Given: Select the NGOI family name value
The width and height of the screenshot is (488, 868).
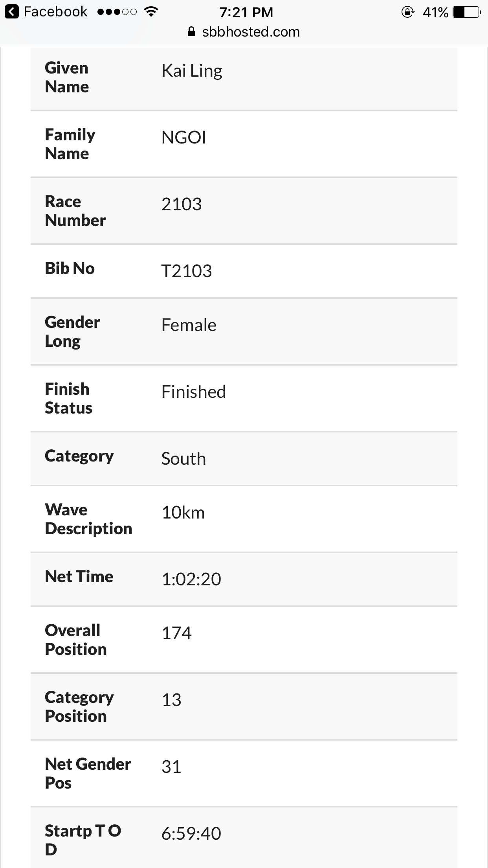Looking at the screenshot, I should 183,138.
